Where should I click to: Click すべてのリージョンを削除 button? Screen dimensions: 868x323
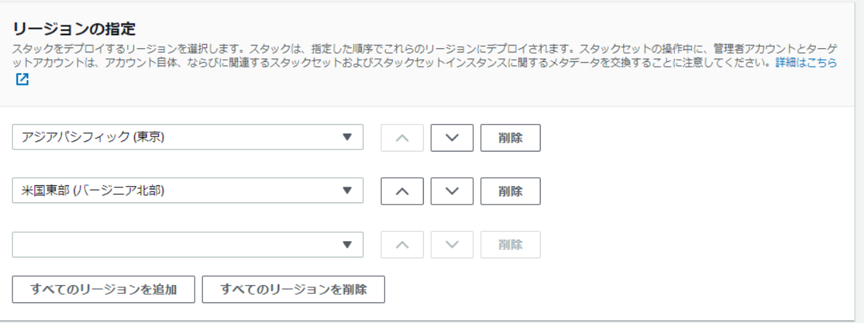(293, 289)
